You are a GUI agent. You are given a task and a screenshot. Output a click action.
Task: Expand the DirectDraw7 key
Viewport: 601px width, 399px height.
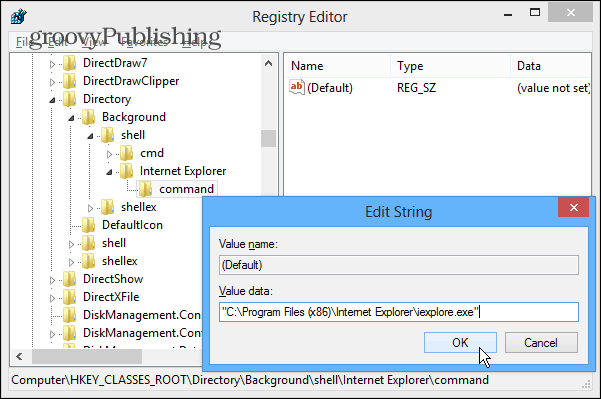tap(53, 64)
